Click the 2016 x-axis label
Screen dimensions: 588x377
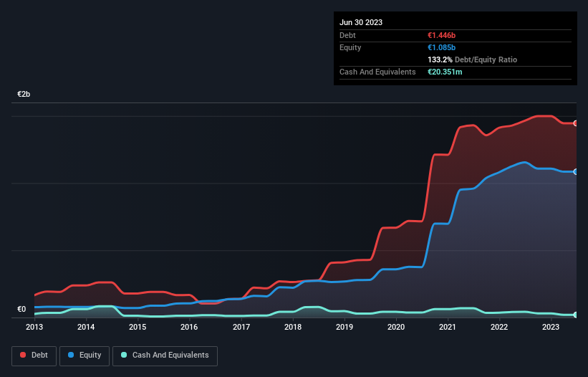tap(189, 327)
